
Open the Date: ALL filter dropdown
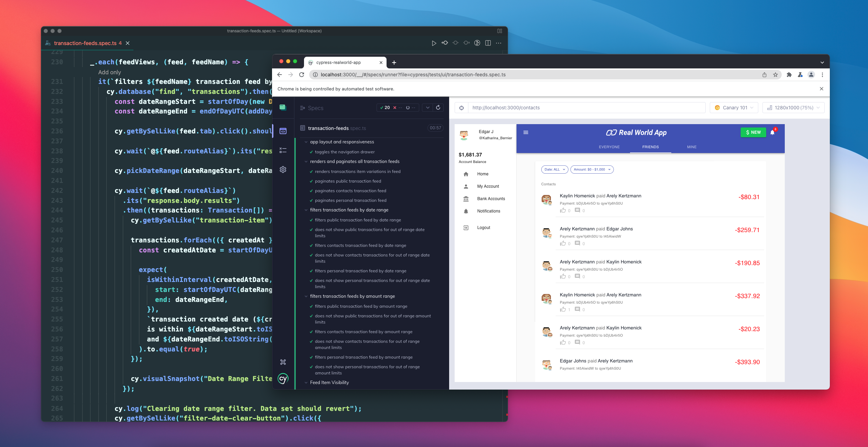click(x=554, y=169)
